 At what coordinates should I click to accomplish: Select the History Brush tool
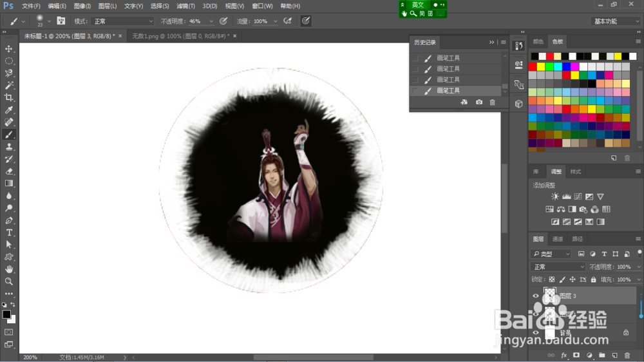pos(8,159)
